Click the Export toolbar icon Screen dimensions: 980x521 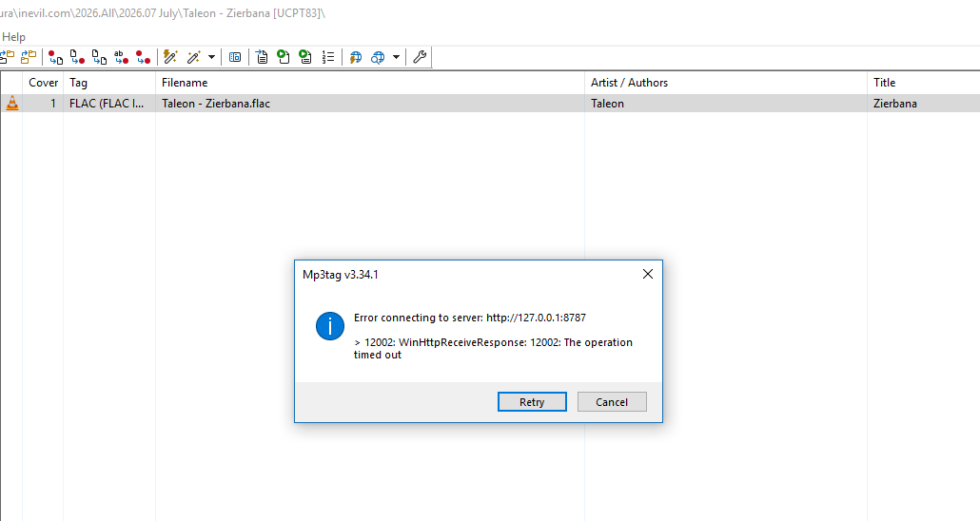262,57
